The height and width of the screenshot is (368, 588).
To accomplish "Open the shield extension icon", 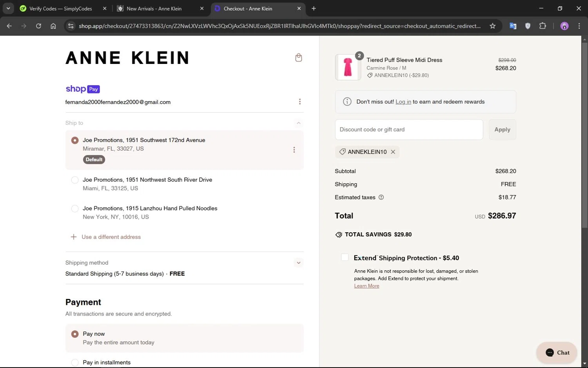I will (528, 26).
